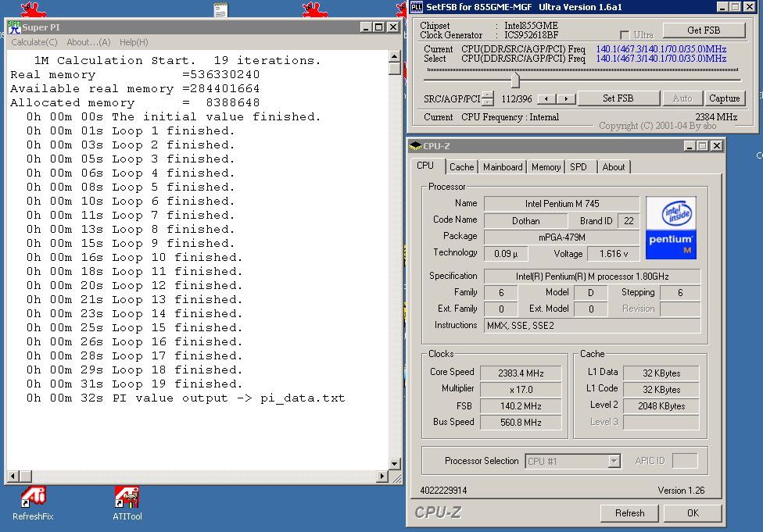This screenshot has height=532, width=763.
Task: Click the "Loop 19 finished" line
Action: pyautogui.click(x=134, y=384)
